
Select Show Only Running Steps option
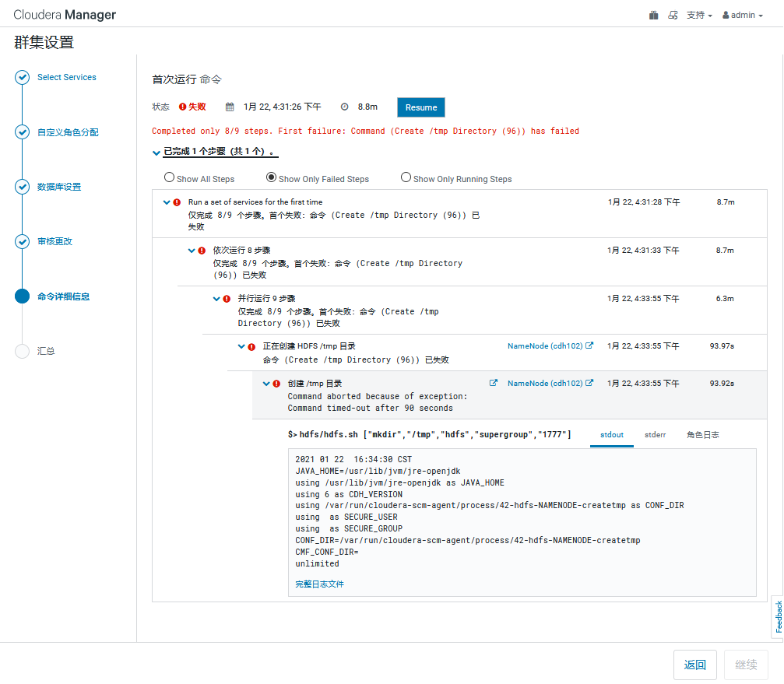click(406, 177)
